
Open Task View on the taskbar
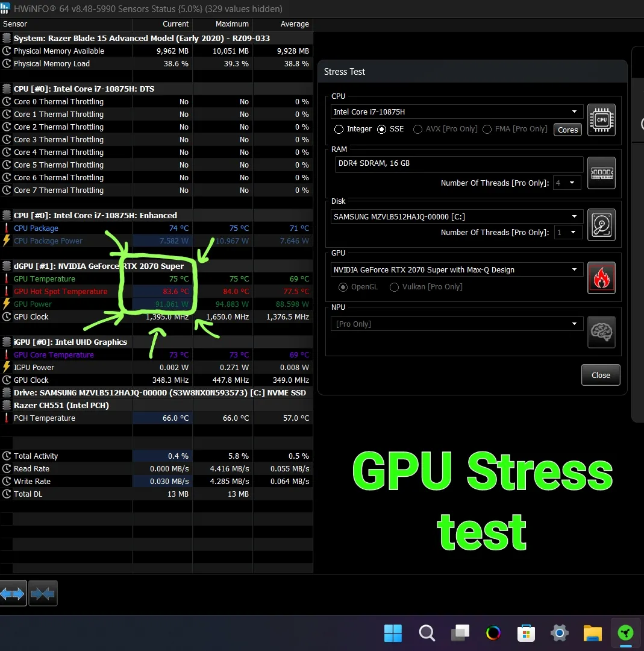(x=460, y=633)
